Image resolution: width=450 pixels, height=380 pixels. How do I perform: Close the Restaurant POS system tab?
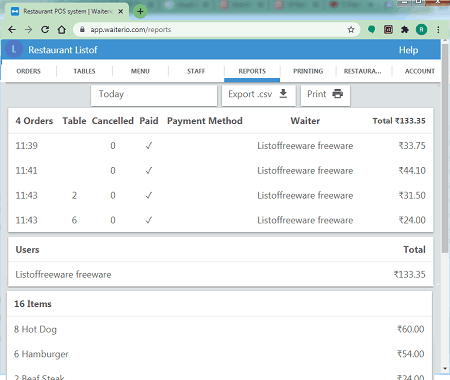click(x=121, y=11)
